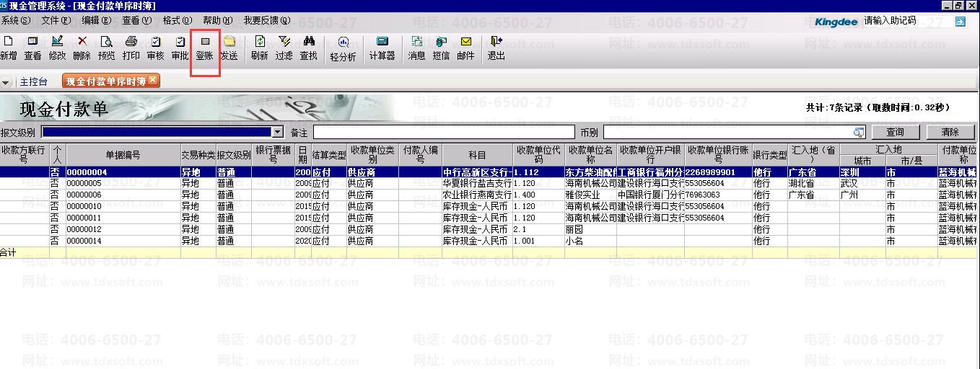Screen dimensions: 980x369
Task: Click the 邮件 mail icon
Action: coord(465,48)
